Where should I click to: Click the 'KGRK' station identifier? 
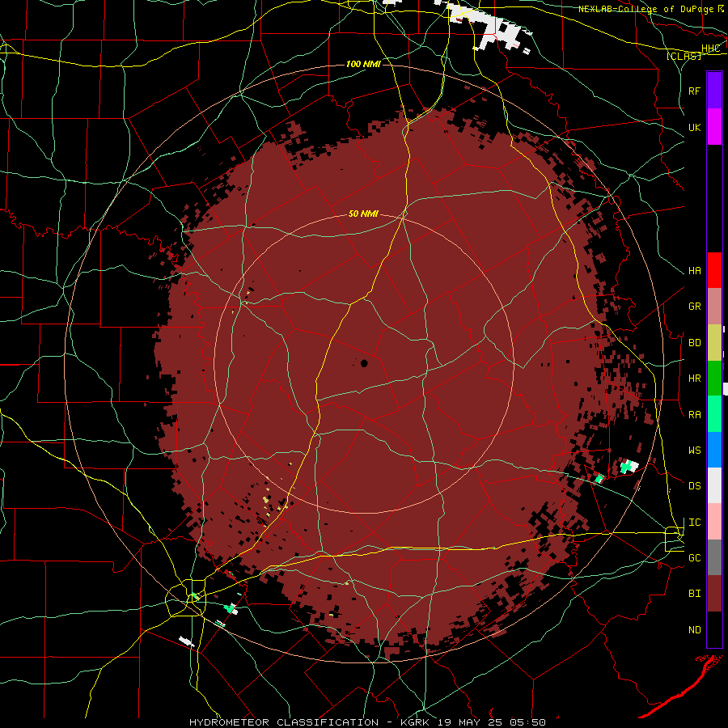tap(416, 722)
